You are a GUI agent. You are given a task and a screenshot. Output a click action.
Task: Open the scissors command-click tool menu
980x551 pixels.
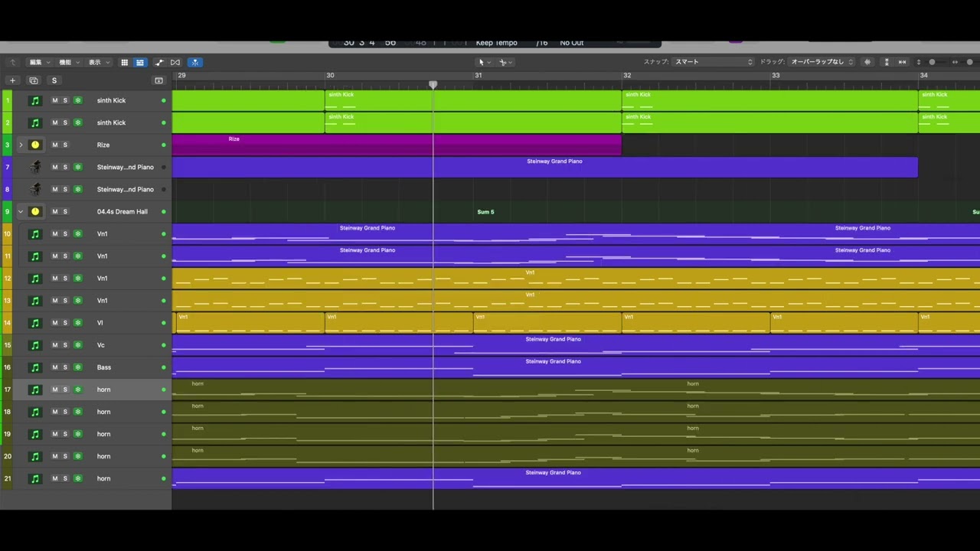[x=505, y=62]
